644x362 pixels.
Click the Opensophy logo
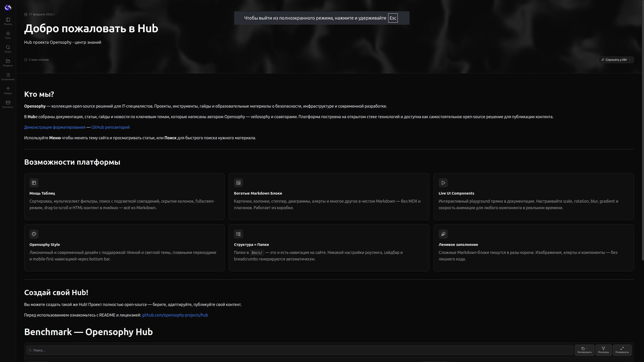(8, 8)
